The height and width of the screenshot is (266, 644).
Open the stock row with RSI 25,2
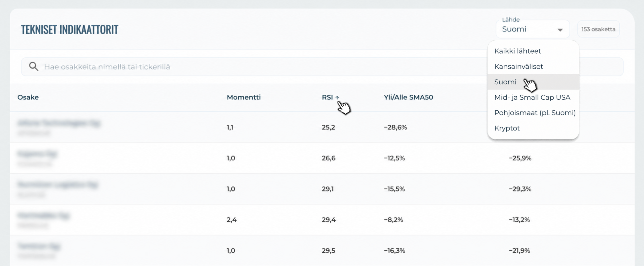pyautogui.click(x=322, y=127)
